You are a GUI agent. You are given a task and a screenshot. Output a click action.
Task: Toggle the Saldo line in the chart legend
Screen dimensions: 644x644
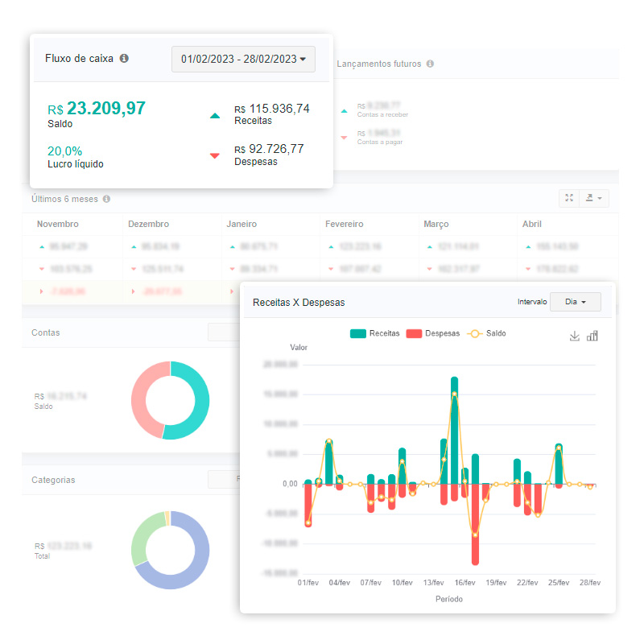(486, 333)
